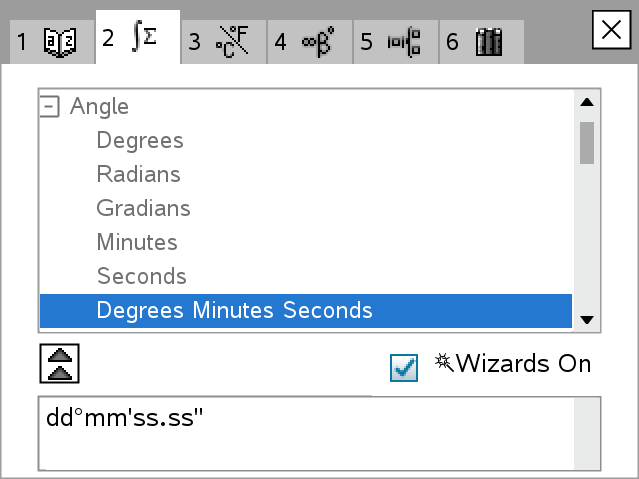Image resolution: width=639 pixels, height=479 pixels.
Task: Select Degrees in the Angle list
Action: 140,140
